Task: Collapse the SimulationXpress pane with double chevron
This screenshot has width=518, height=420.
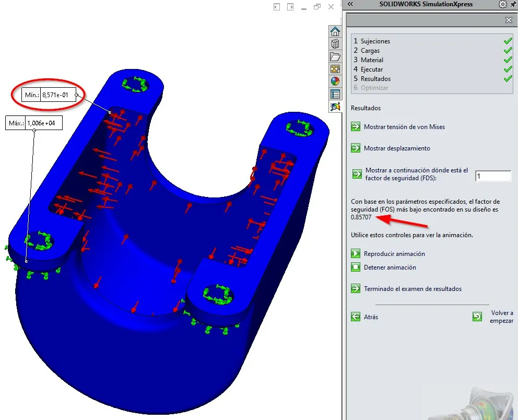Action: pos(350,4)
